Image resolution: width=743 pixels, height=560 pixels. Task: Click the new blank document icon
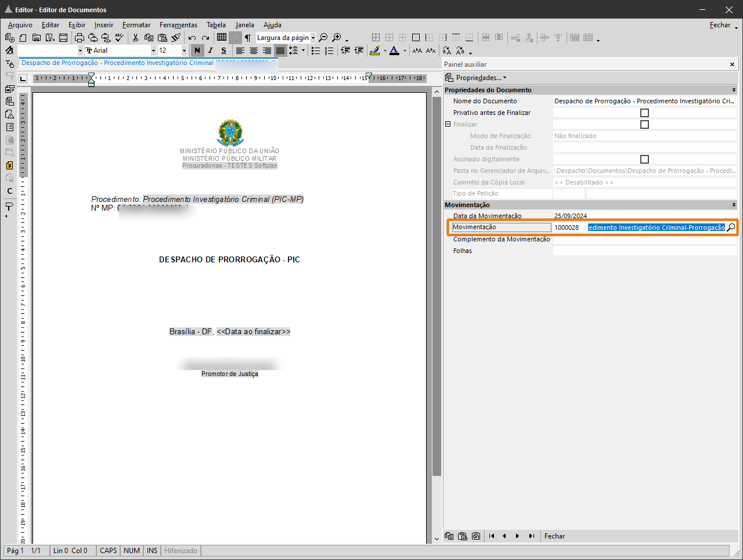tap(23, 38)
